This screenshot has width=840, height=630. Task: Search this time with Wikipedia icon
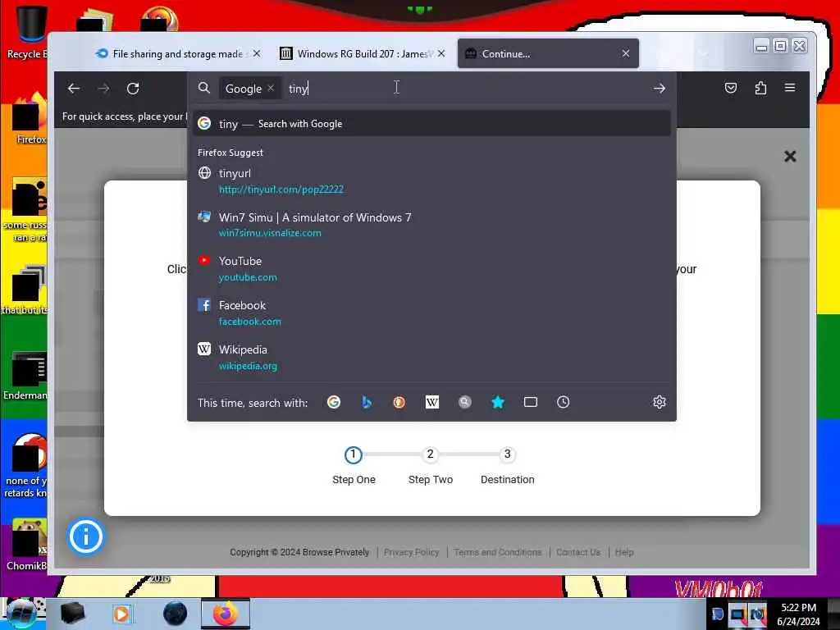click(431, 402)
